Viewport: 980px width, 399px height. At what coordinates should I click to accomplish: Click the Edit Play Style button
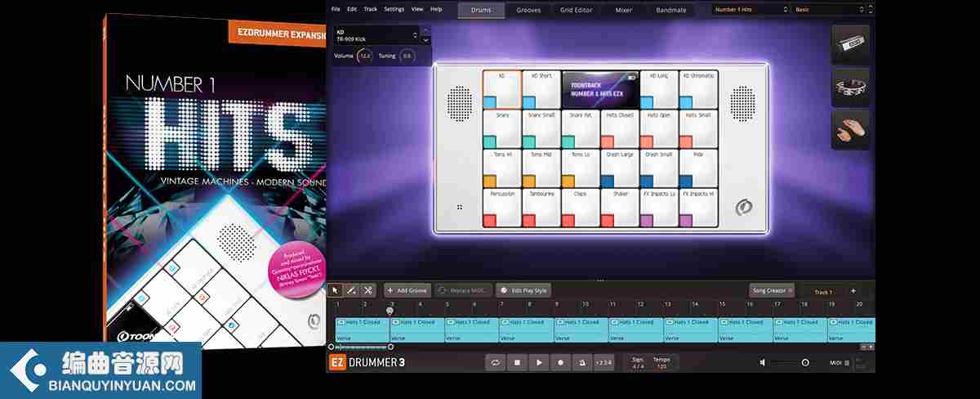click(524, 290)
